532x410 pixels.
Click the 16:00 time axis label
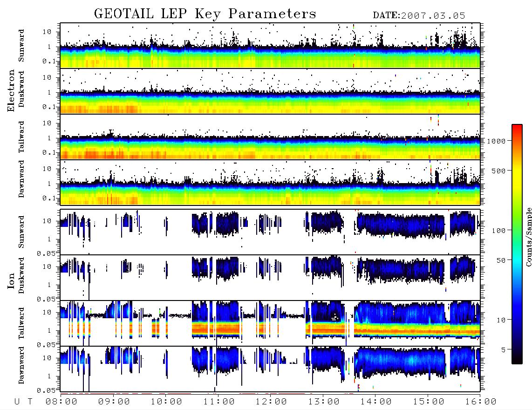(480, 402)
